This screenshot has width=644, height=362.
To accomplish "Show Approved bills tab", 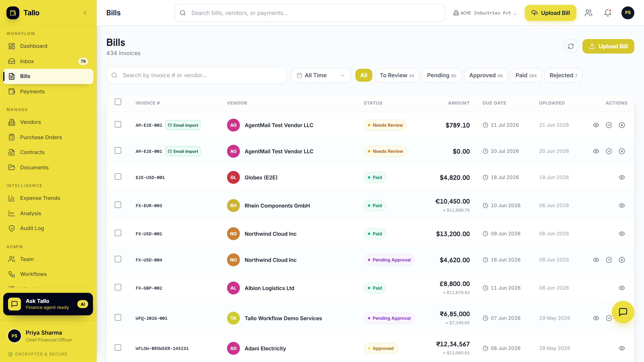I will [486, 75].
